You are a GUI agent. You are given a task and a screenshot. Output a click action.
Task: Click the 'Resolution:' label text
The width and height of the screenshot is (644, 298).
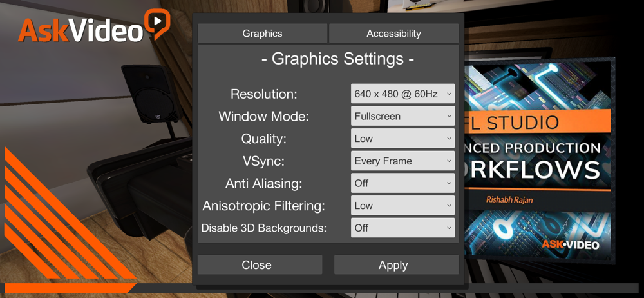[x=263, y=94]
